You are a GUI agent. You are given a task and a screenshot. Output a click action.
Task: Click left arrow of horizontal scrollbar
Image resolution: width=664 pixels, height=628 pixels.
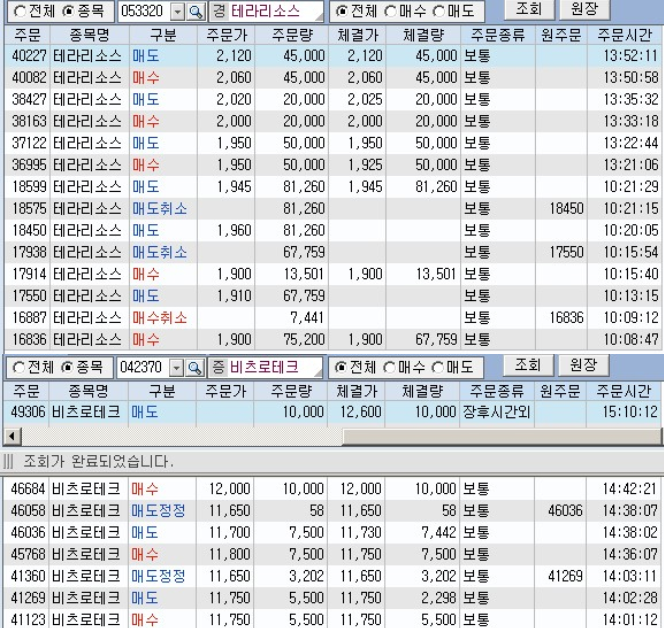point(12,436)
